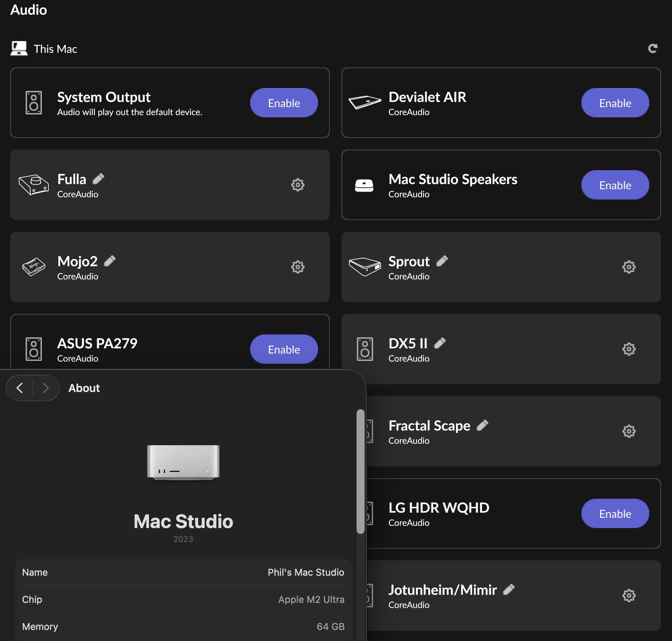Enable Mac Studio Speakers output
Screen dimensions: 672x641
coord(615,185)
